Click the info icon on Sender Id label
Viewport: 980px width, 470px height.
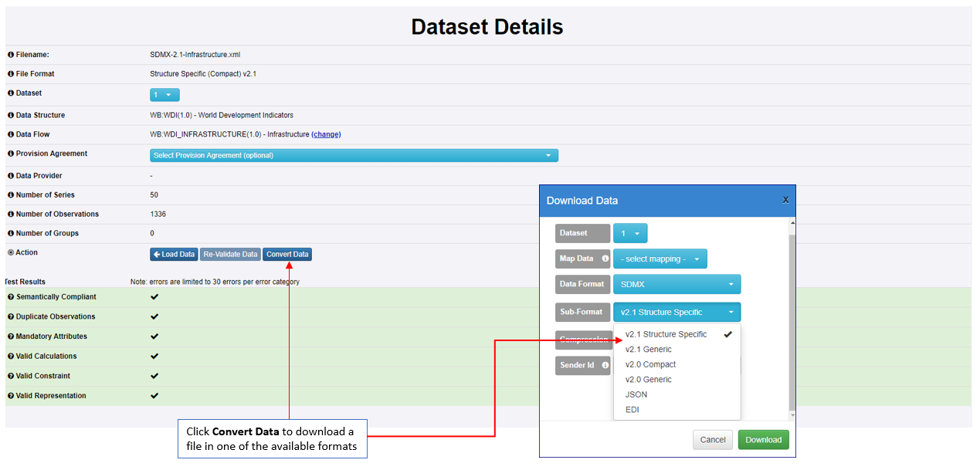tap(605, 365)
